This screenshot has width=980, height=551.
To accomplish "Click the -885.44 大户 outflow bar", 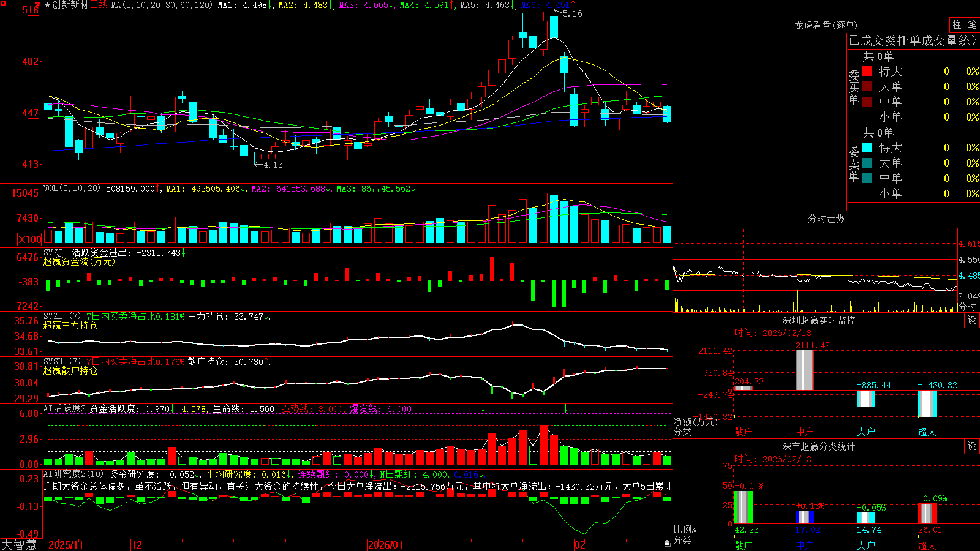I will coord(866,399).
